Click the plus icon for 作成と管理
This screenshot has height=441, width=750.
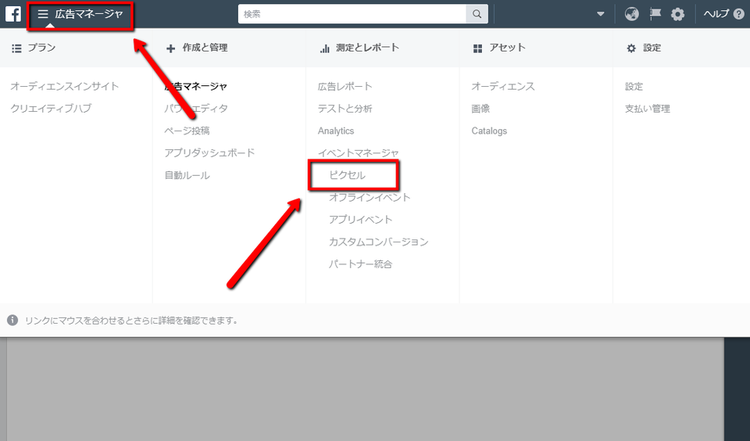(171, 48)
